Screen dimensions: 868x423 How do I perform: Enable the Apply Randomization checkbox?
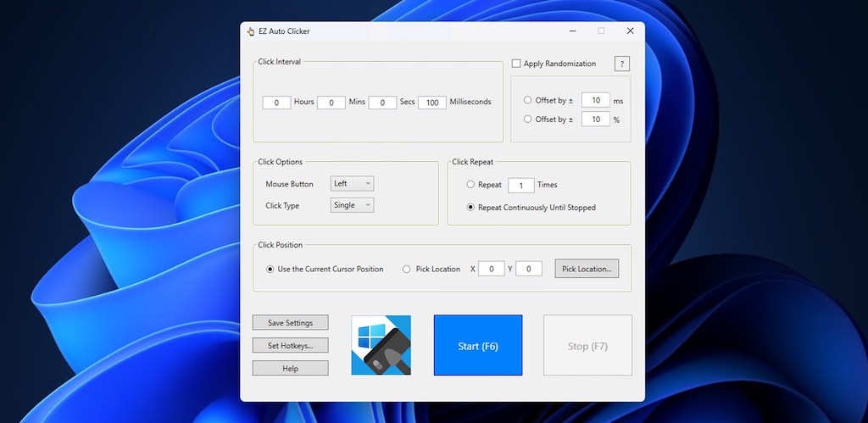click(x=516, y=64)
